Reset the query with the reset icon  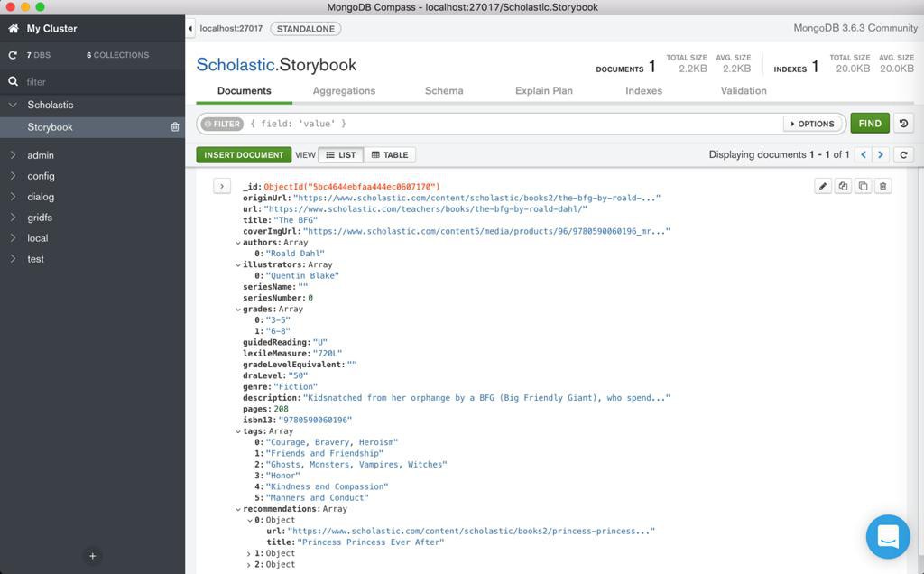pos(903,123)
